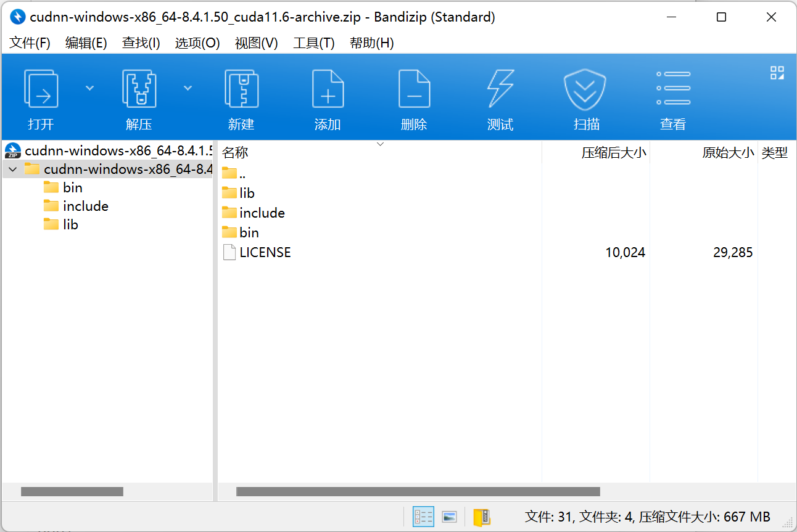The image size is (797, 532).
Task: Click the Open (打开) toolbar icon
Action: (x=41, y=89)
